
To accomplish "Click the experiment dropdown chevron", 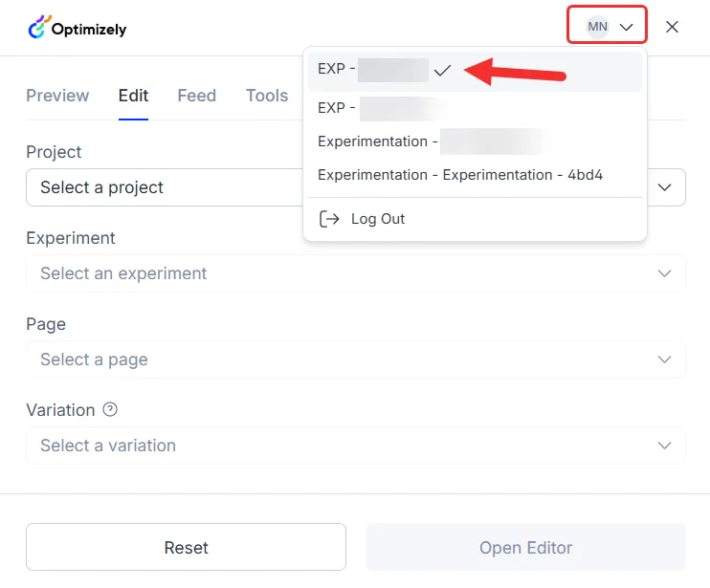I will coord(664,273).
